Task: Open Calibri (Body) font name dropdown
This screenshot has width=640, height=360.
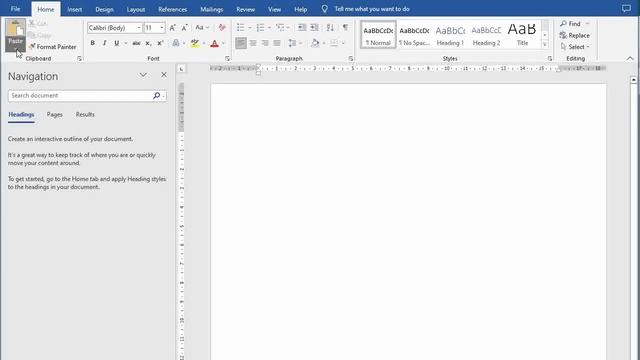Action: click(139, 28)
